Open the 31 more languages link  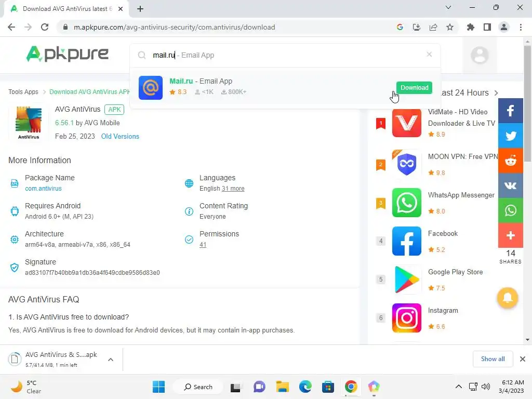(233, 188)
